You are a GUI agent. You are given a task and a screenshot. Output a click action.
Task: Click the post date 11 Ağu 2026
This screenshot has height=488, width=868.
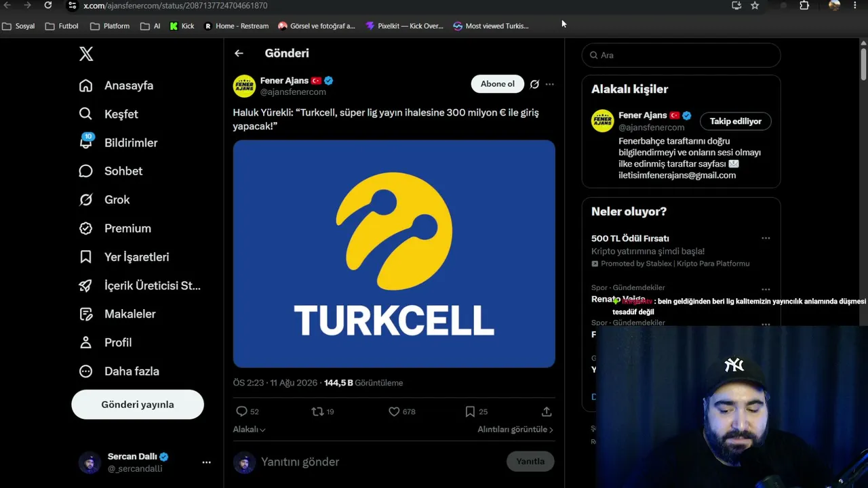coord(294,383)
